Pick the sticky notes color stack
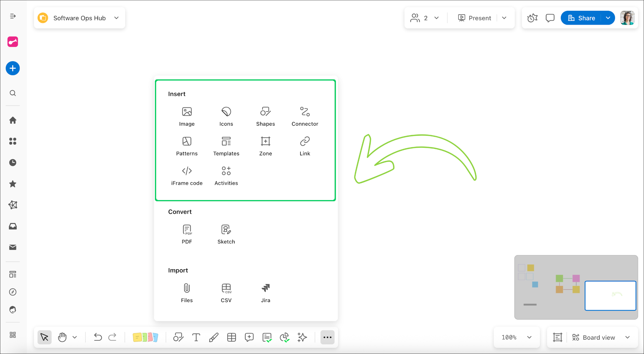 (145, 337)
